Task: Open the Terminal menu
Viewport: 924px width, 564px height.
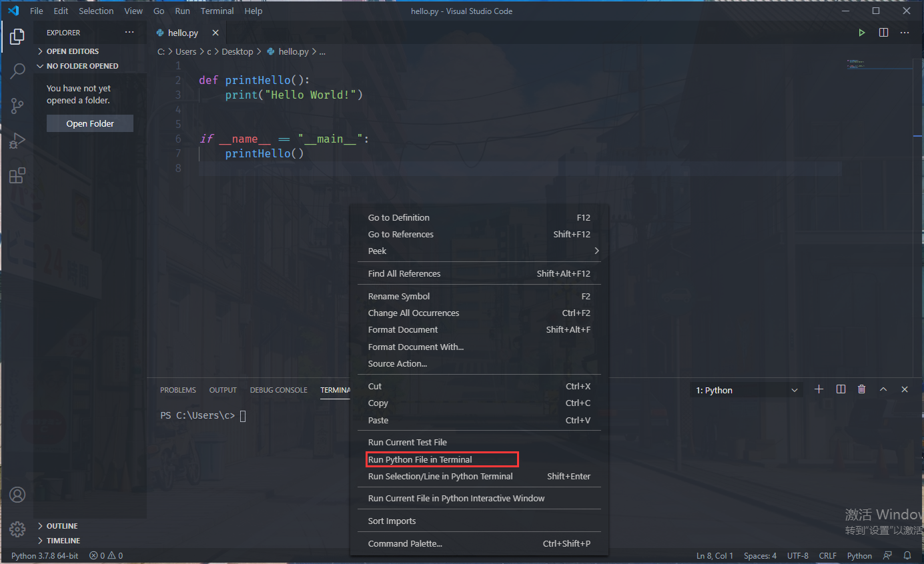Action: [217, 11]
